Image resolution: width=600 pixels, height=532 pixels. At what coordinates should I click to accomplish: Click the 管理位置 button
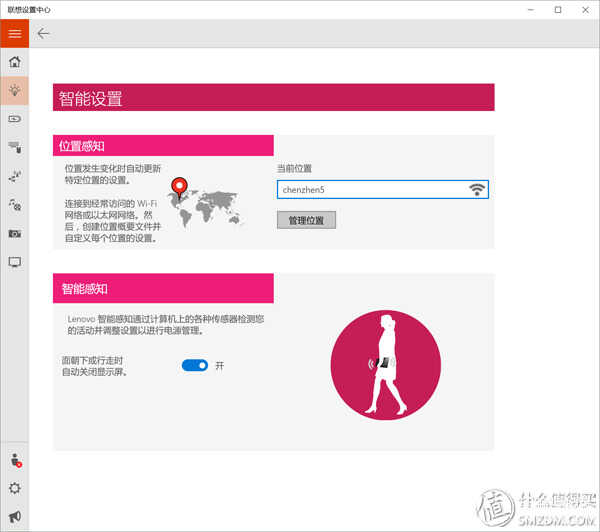(306, 220)
